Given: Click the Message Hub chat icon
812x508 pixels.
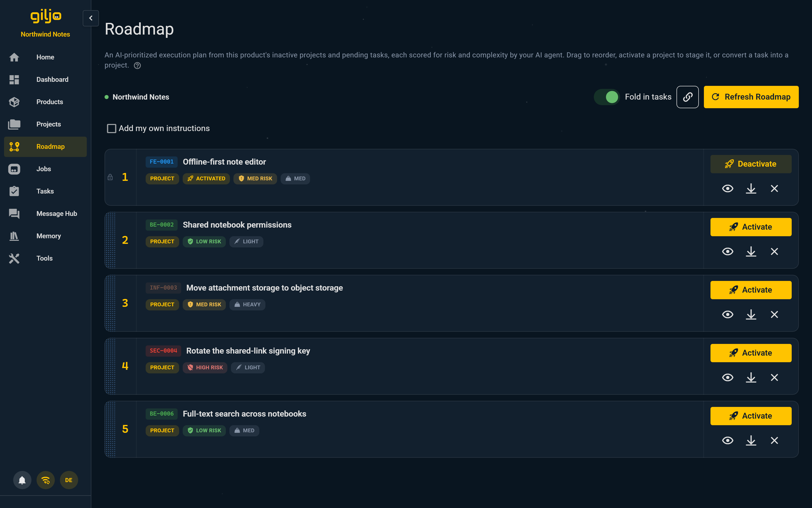Looking at the screenshot, I should coord(14,214).
